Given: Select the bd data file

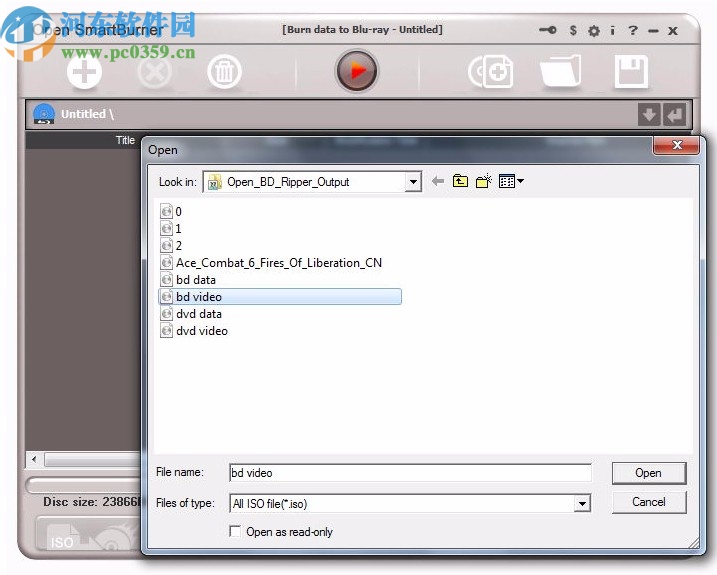Looking at the screenshot, I should click(x=188, y=279).
